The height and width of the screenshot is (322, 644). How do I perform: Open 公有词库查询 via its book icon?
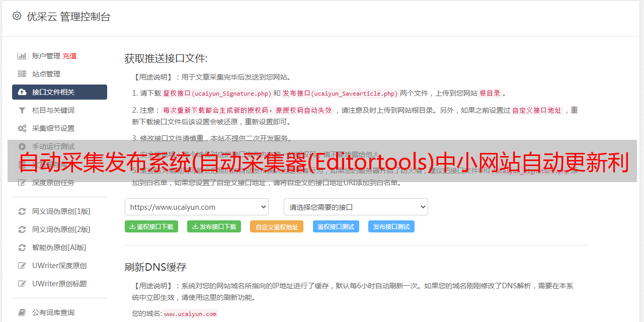click(x=22, y=312)
